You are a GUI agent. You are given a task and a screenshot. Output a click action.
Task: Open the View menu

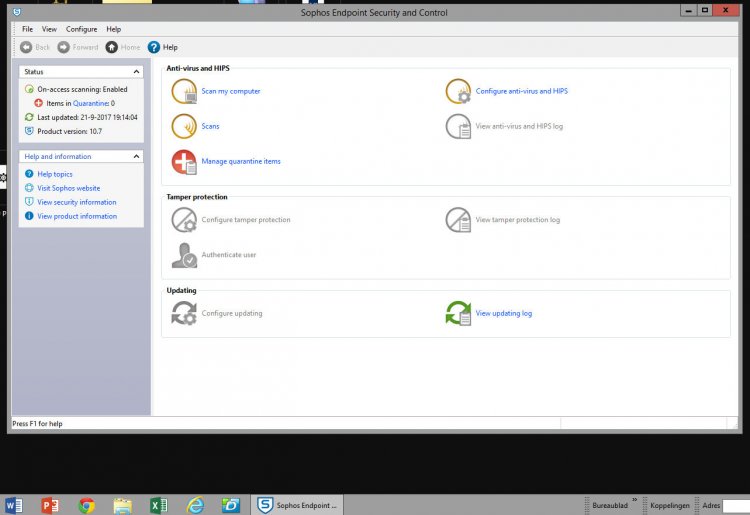[49, 29]
